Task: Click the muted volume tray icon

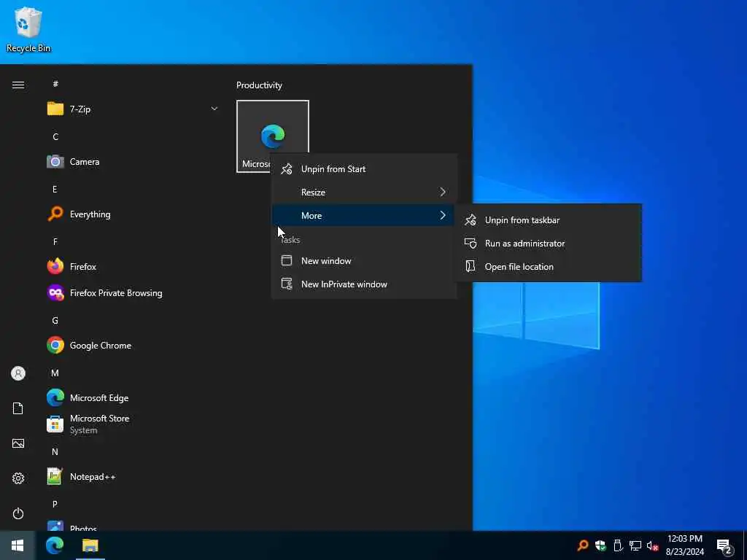Action: coord(652,545)
